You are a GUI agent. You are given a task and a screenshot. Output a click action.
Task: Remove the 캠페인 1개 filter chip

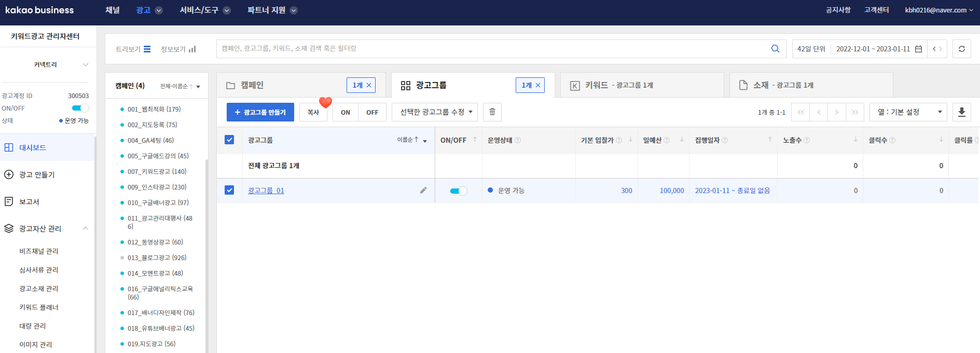point(369,85)
